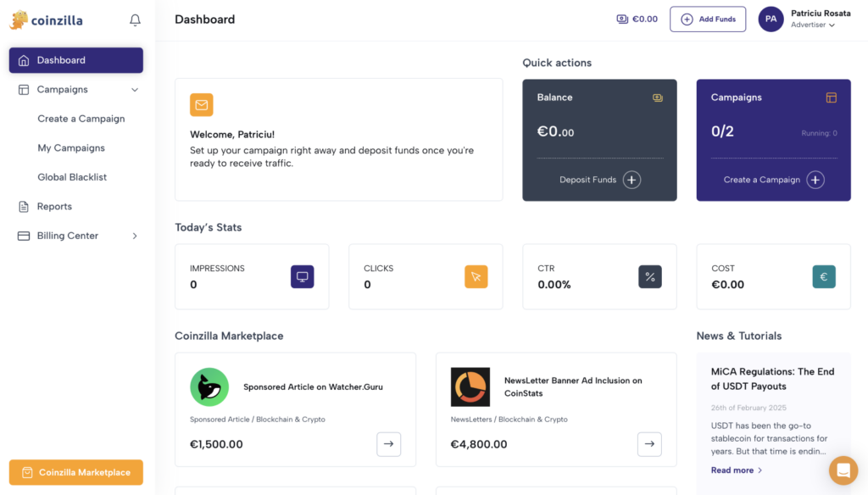
Task: Click the Deposit Funds plus circle
Action: [x=632, y=180]
